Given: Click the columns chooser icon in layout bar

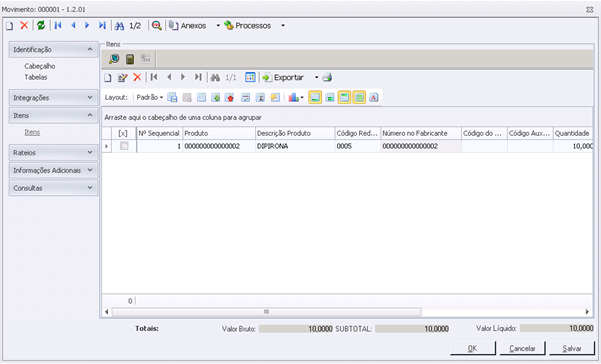Looking at the screenshot, I should point(201,98).
